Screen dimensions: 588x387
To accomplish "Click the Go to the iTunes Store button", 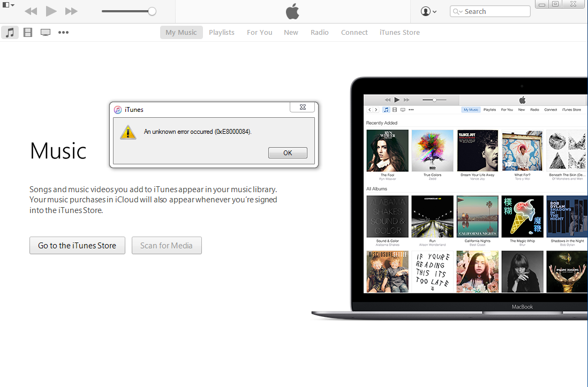I will coord(77,245).
